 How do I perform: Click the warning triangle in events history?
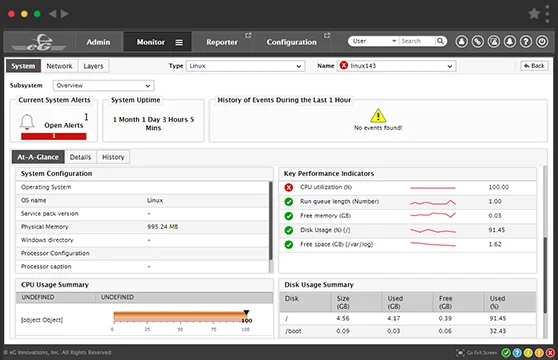[x=378, y=116]
